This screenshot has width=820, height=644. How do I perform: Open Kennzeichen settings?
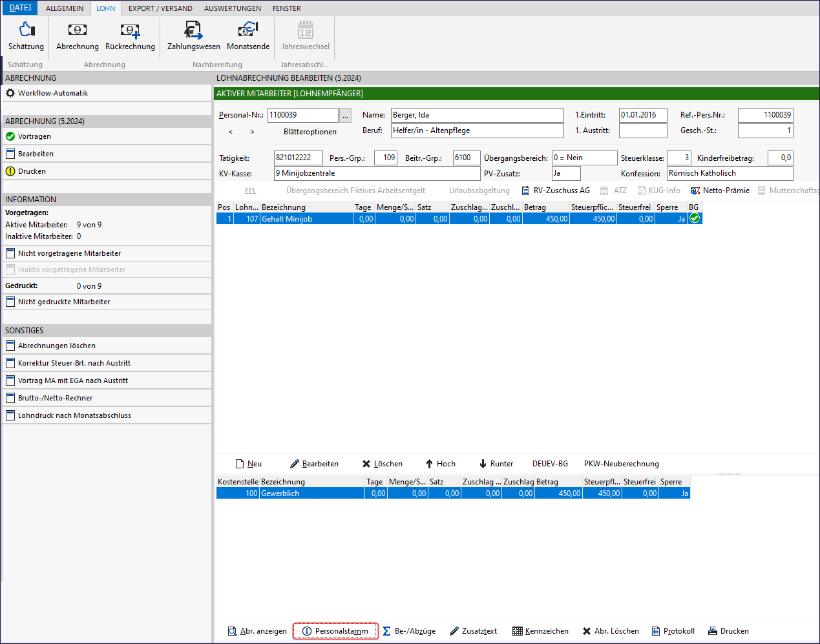tap(540, 631)
